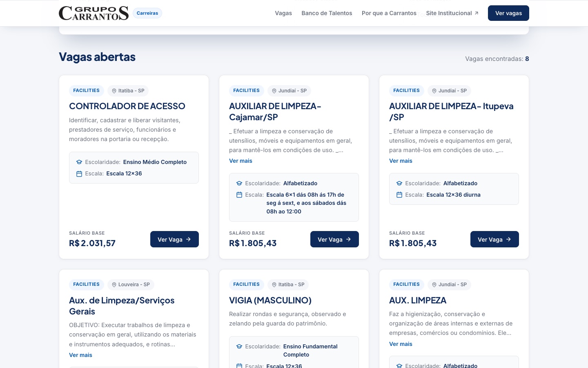Click calendar icon next to Escala 12×36 in Controlador card

point(79,174)
